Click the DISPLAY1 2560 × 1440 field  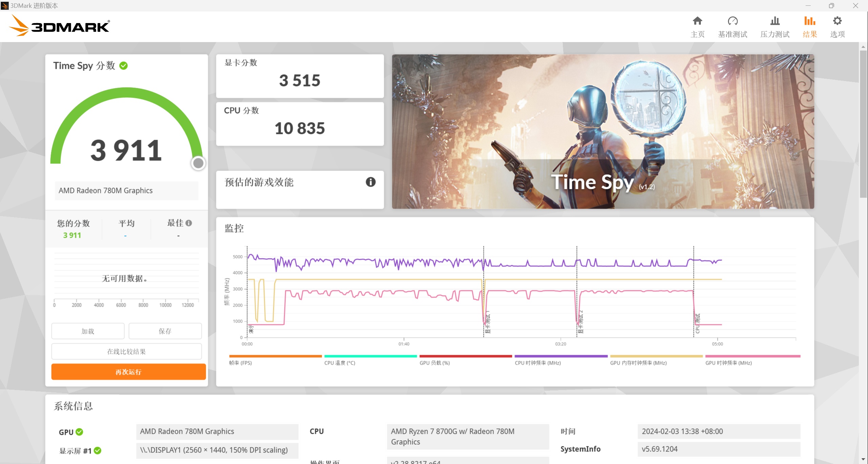click(217, 450)
